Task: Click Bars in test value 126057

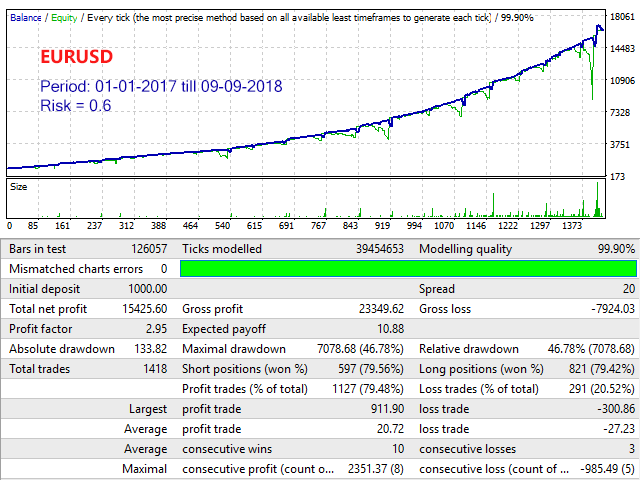Action: click(149, 249)
